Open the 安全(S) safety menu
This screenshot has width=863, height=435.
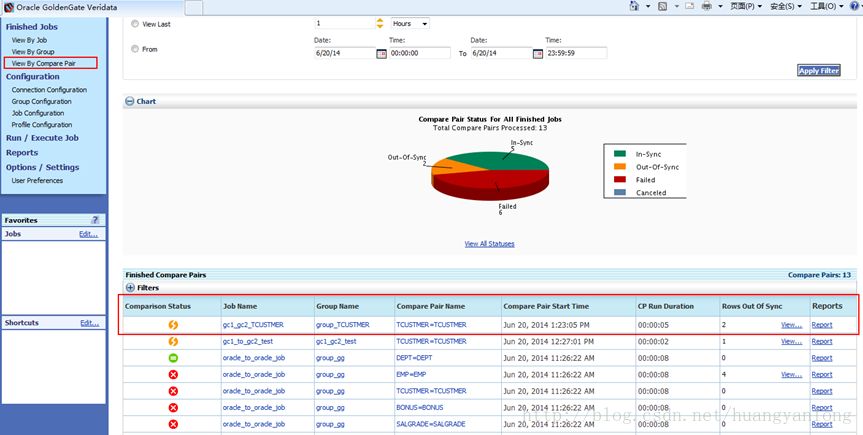click(785, 6)
